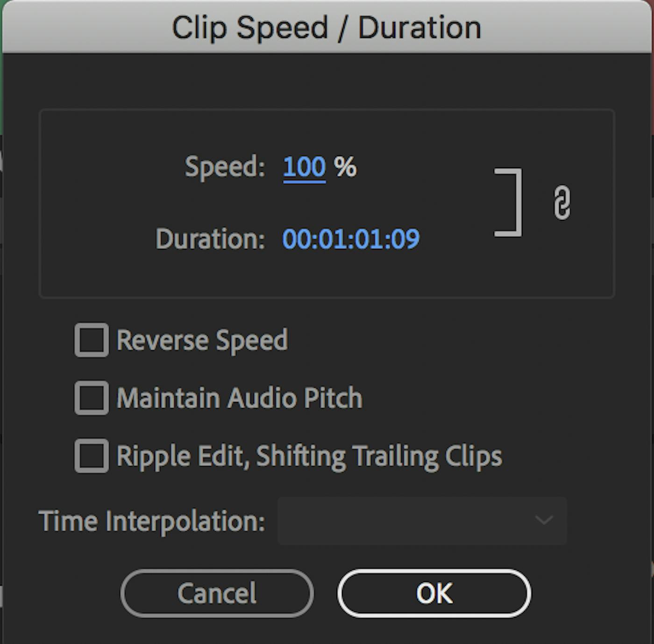
Task: Click the percent sign beside Speed value
Action: pyautogui.click(x=345, y=167)
